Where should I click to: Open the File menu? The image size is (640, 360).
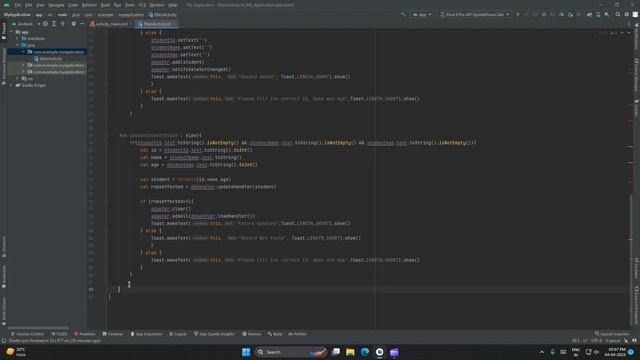tap(18, 5)
